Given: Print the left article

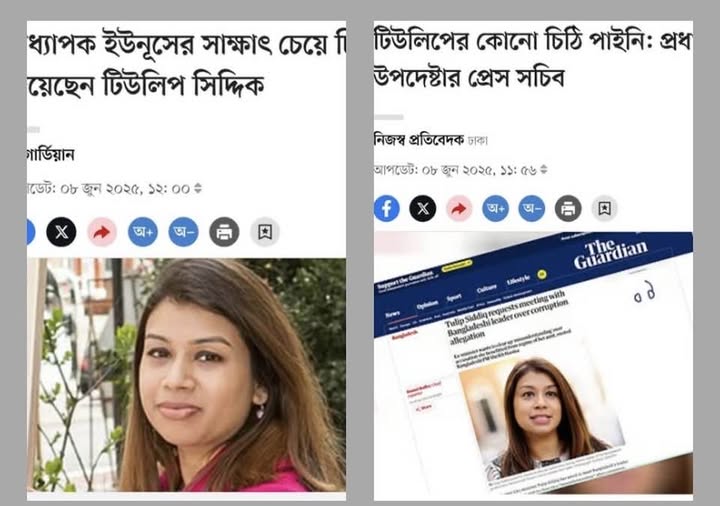Looking at the screenshot, I should pos(224,232).
